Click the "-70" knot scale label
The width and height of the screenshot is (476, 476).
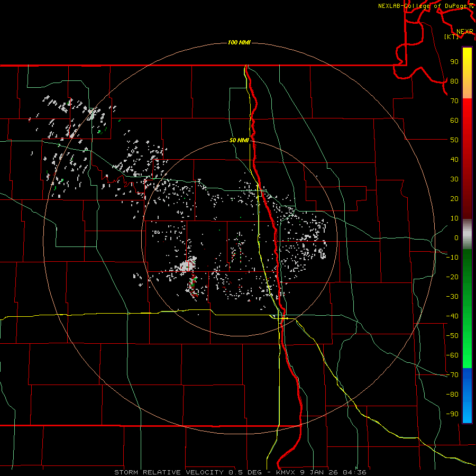(x=452, y=375)
